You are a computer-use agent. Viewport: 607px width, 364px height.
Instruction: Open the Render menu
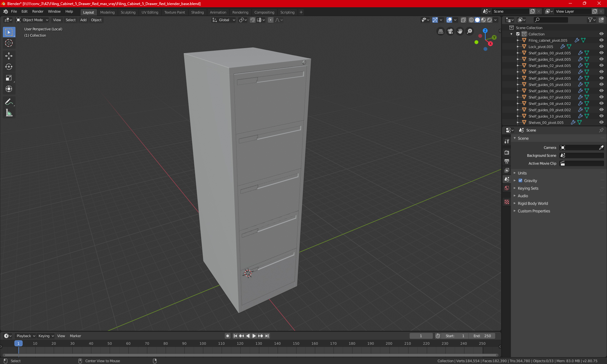38,11
